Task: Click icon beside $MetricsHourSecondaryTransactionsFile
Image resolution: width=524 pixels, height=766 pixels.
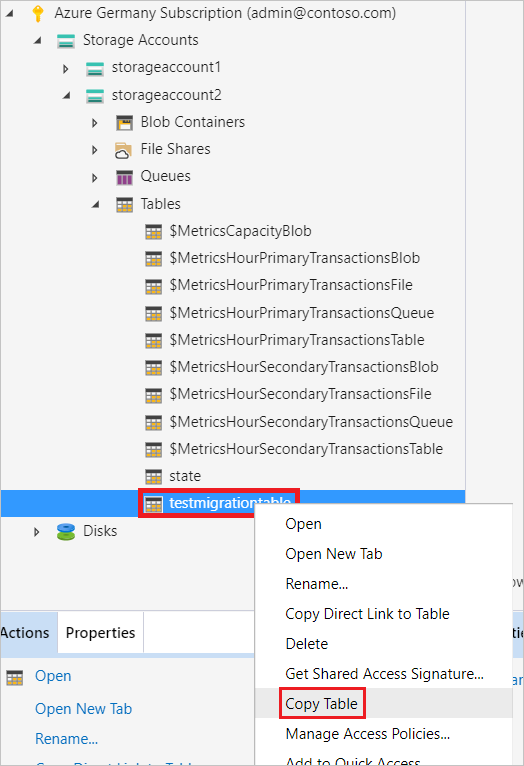Action: click(x=153, y=395)
